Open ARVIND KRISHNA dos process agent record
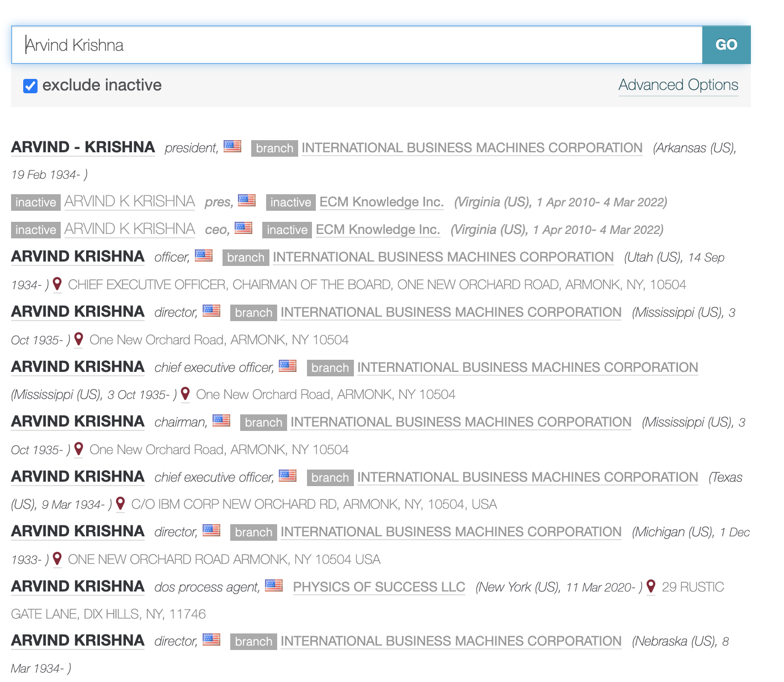 (78, 586)
